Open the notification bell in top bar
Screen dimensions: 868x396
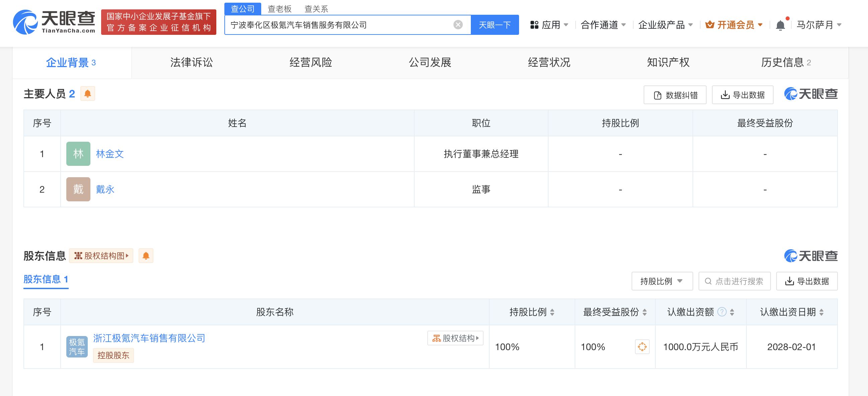(780, 25)
